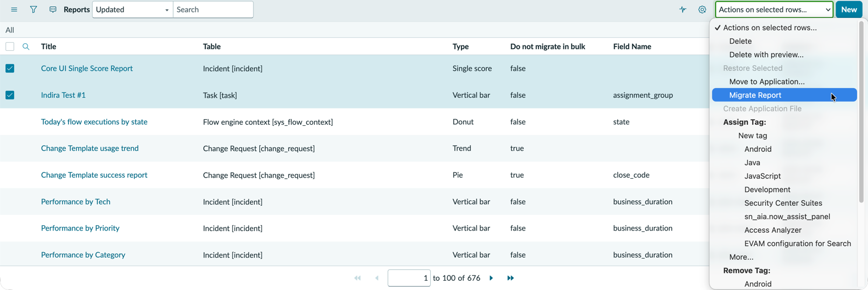868x290 pixels.
Task: Choose Delete with preview option
Action: pyautogui.click(x=766, y=55)
